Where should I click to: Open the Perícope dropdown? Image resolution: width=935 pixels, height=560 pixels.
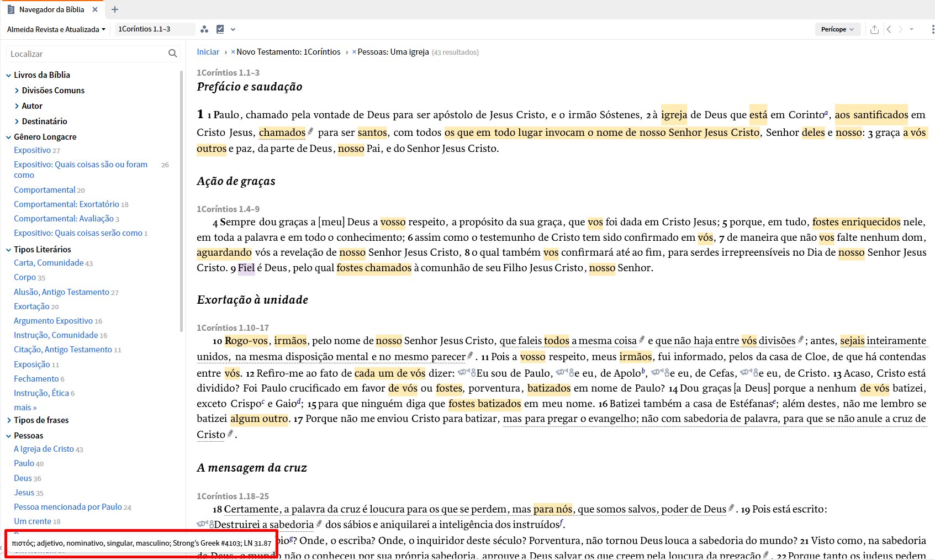(837, 29)
